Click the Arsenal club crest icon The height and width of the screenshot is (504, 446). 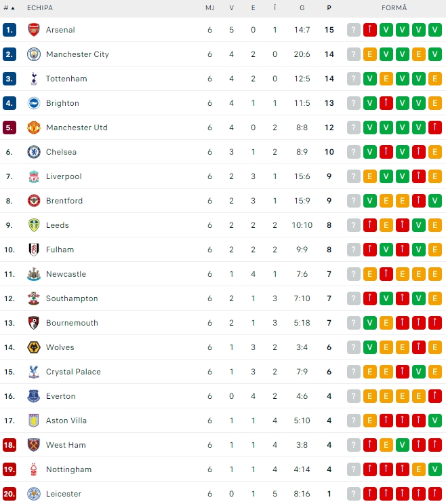tap(34, 30)
